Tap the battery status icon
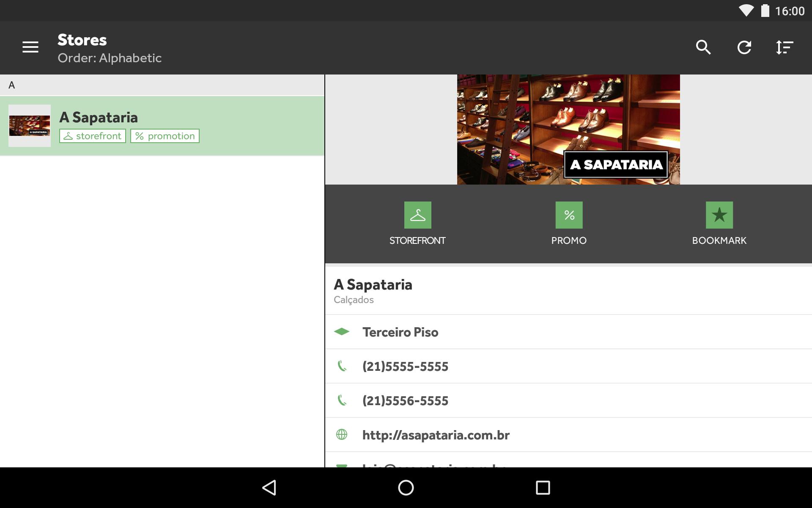 click(765, 11)
